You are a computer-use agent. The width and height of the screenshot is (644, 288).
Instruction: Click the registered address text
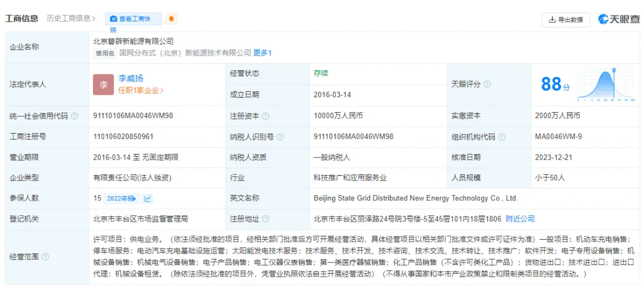pos(407,219)
